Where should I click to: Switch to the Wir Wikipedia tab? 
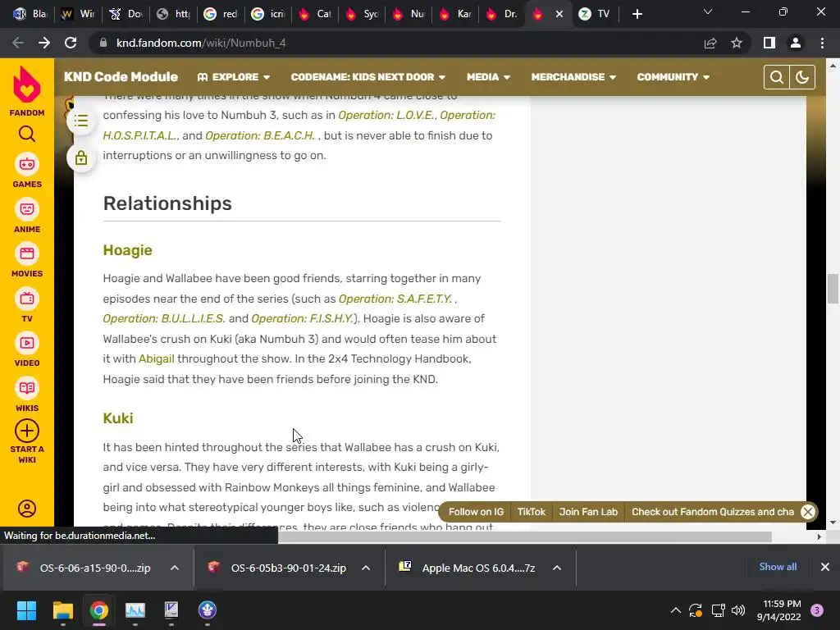pyautogui.click(x=78, y=14)
